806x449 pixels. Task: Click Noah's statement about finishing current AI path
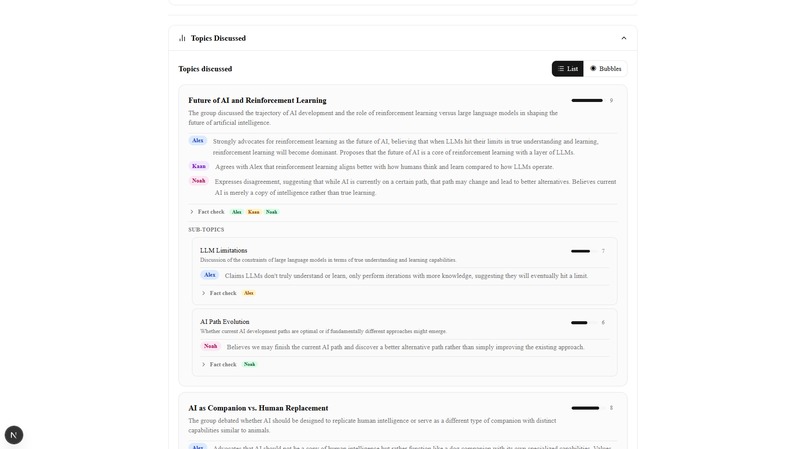click(406, 347)
